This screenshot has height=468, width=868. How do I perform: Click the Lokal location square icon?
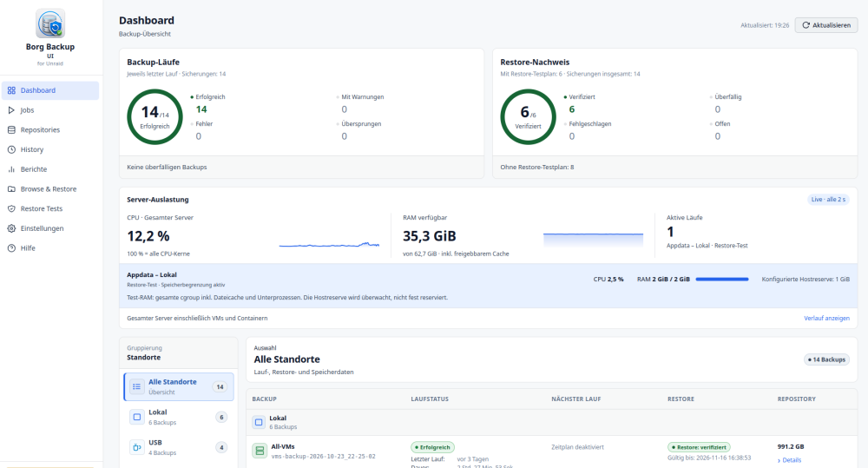(x=137, y=417)
